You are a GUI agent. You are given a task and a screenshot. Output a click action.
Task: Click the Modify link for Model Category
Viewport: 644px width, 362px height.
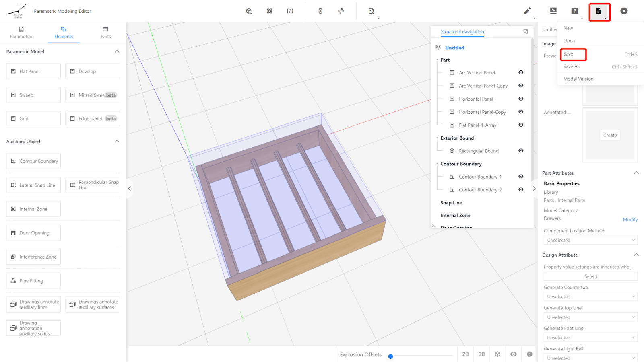pos(630,220)
